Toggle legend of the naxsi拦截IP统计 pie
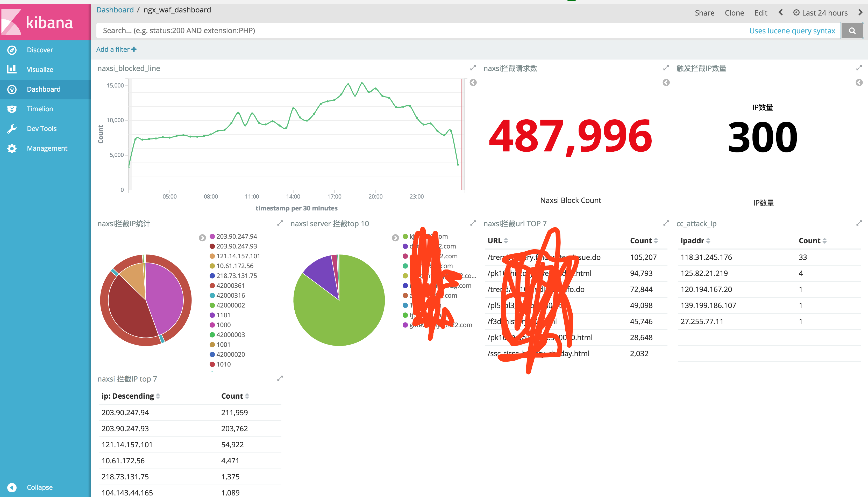868x497 pixels. pyautogui.click(x=202, y=238)
